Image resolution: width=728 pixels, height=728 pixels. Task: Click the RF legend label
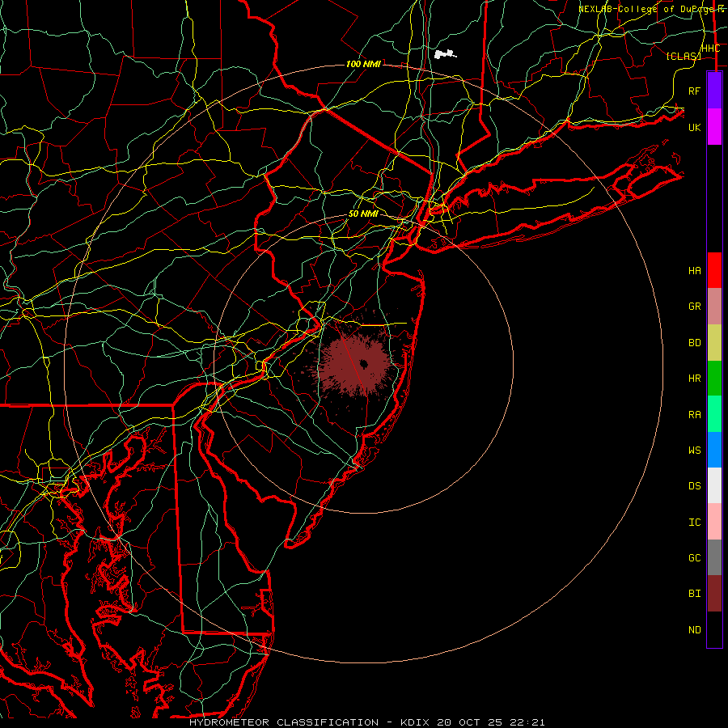(695, 91)
